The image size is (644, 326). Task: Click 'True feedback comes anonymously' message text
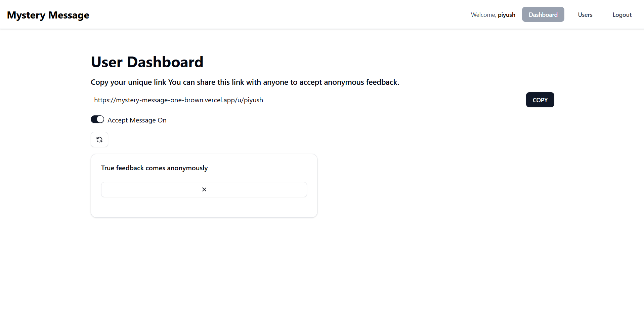(155, 168)
